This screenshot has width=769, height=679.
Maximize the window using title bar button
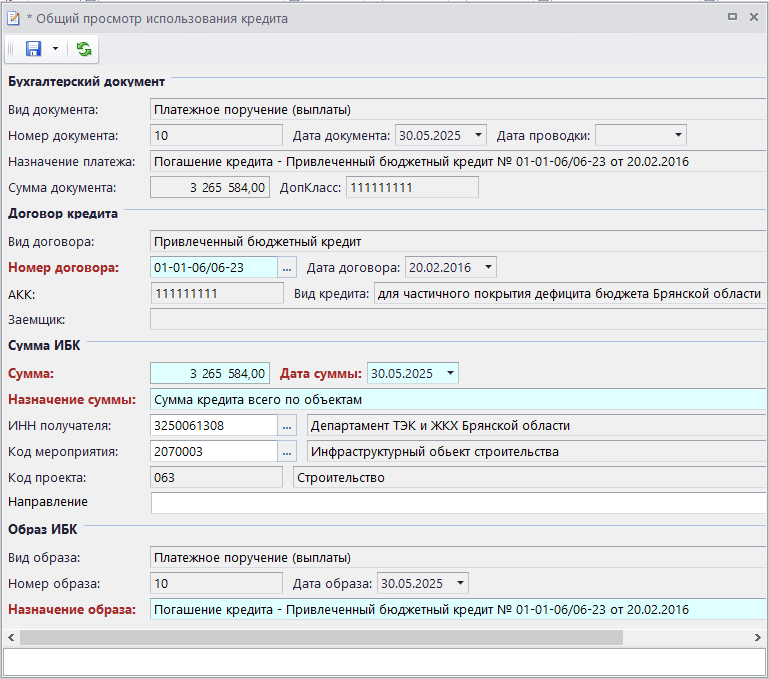pyautogui.click(x=733, y=17)
